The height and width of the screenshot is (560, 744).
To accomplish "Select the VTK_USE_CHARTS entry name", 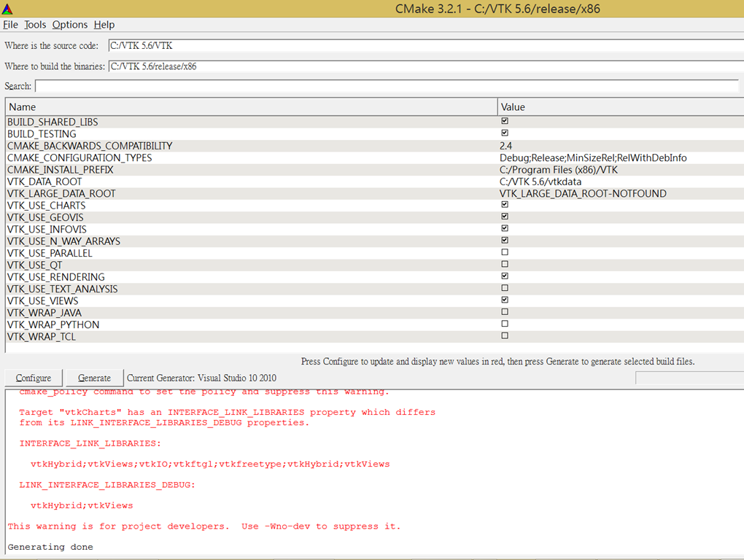I will (x=47, y=206).
